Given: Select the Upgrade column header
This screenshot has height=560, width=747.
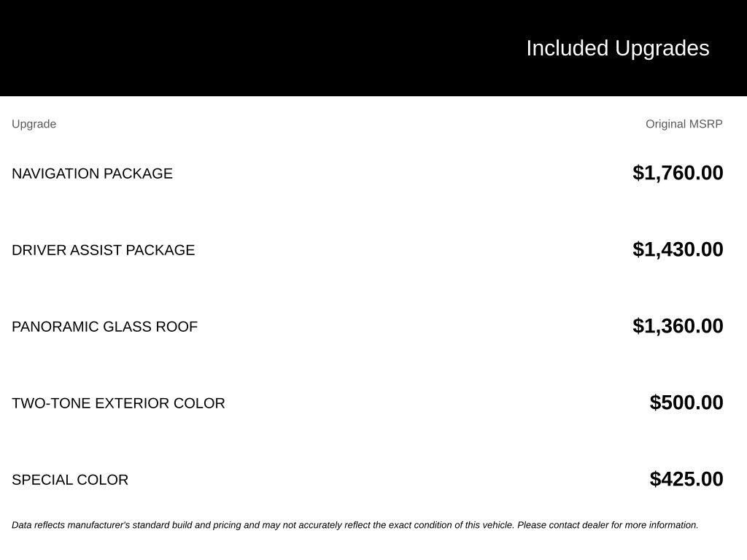Looking at the screenshot, I should tap(34, 124).
